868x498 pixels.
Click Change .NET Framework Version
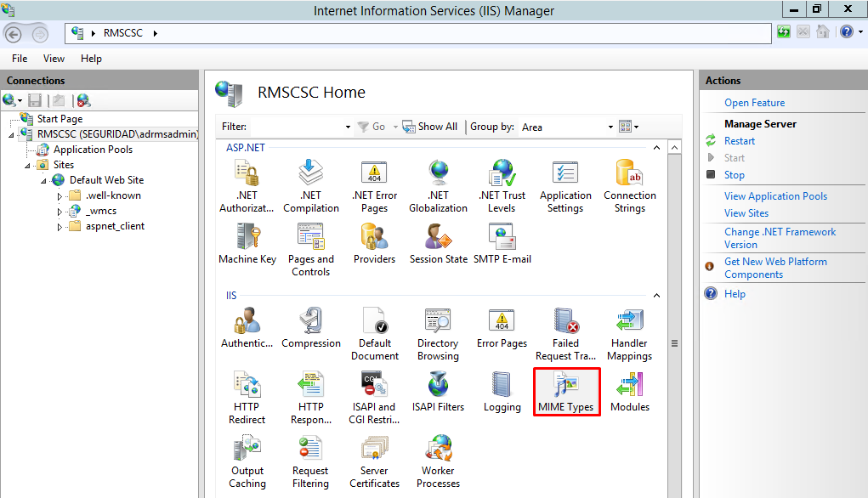(x=780, y=238)
